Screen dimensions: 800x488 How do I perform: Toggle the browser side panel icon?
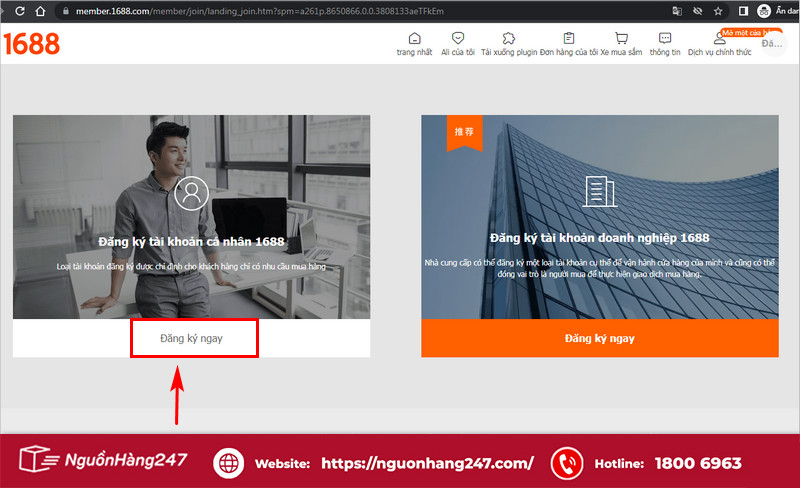(x=741, y=10)
